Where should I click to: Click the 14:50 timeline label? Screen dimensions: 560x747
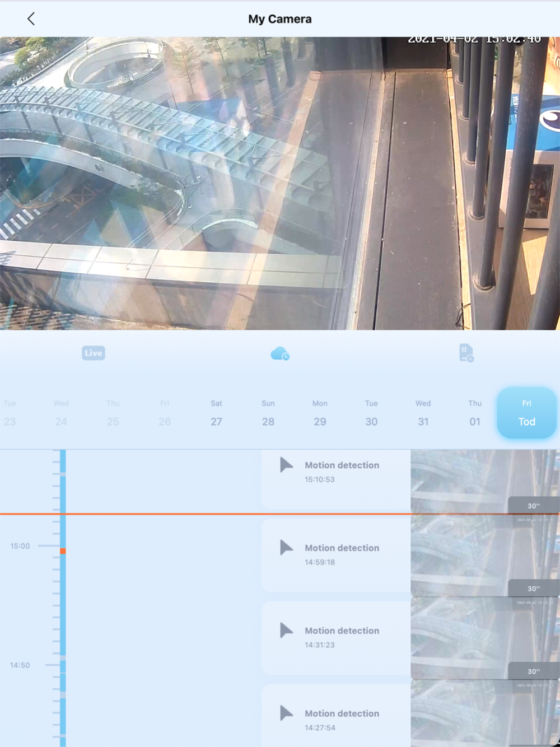[x=20, y=665]
